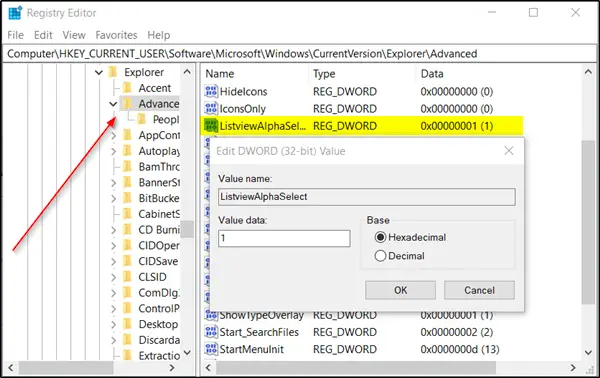Screen dimensions: 600x378
Task: Click Cancel in Edit DWORD dialog
Action: tap(479, 290)
